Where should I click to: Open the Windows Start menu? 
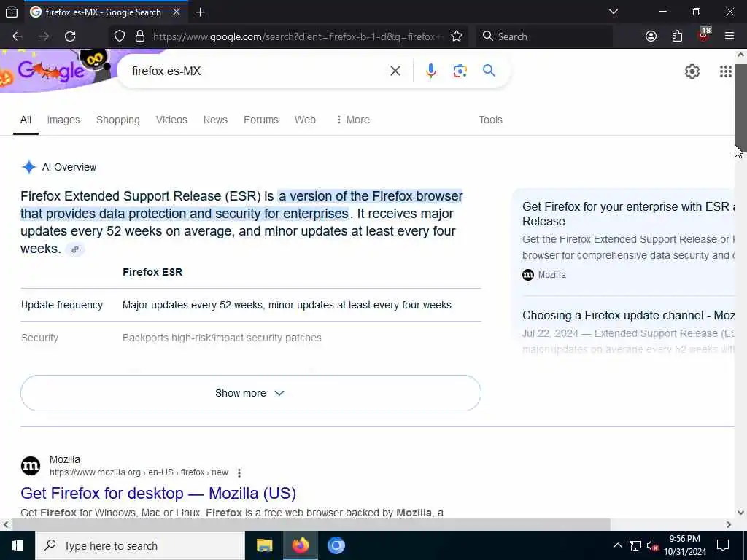(18, 545)
